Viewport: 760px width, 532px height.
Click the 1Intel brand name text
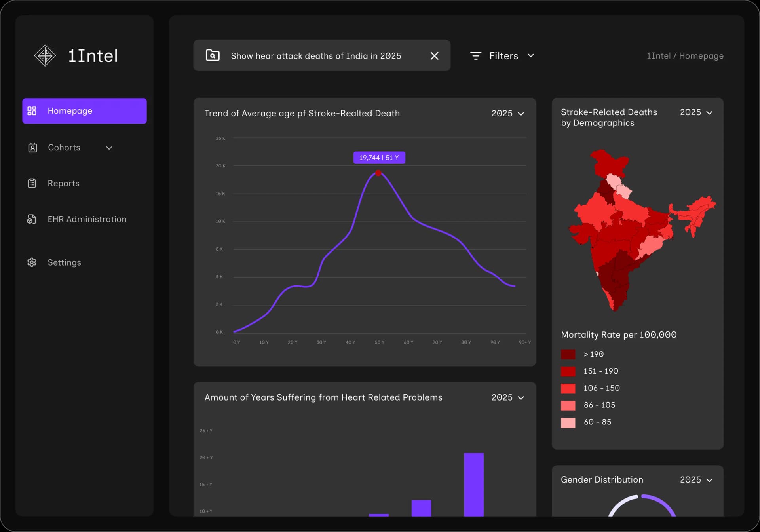pyautogui.click(x=93, y=56)
